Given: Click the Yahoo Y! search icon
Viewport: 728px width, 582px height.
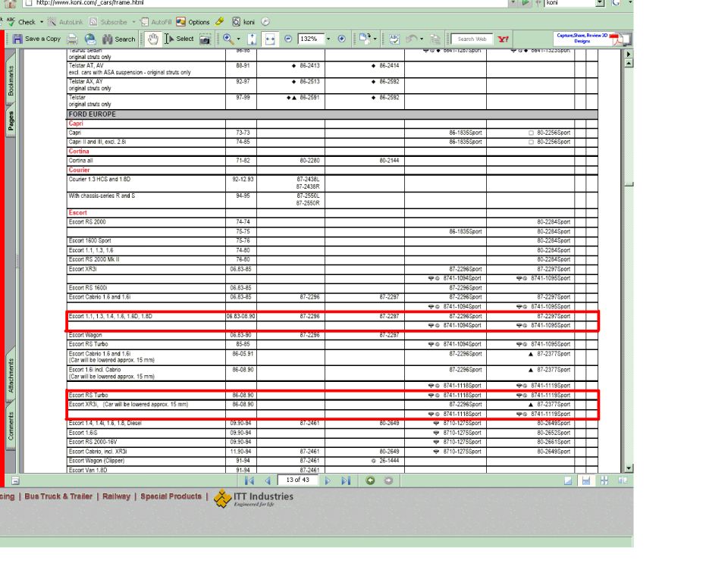Looking at the screenshot, I should click(x=503, y=39).
